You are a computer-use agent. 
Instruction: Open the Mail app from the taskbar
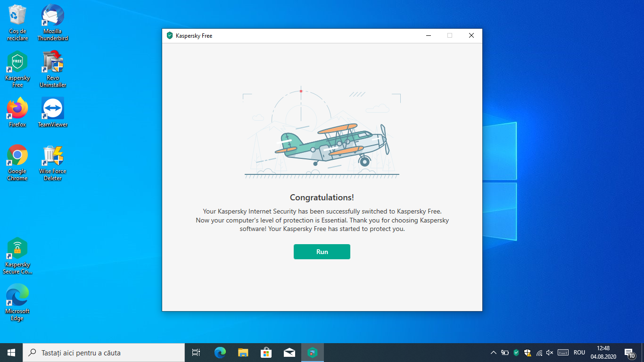[289, 353]
